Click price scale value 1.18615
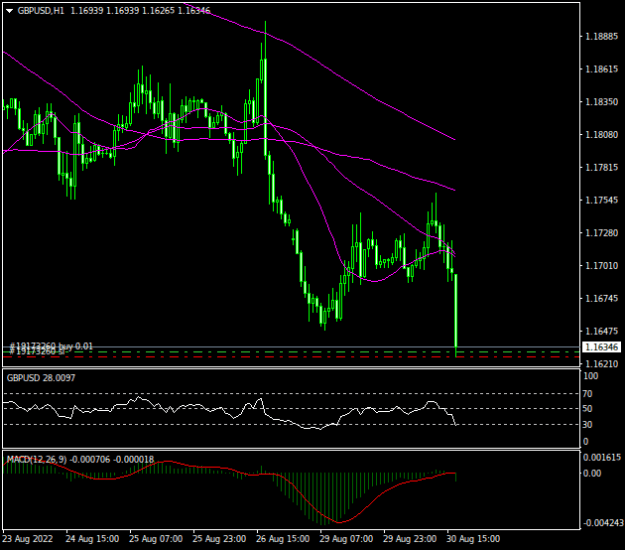 click(601, 69)
